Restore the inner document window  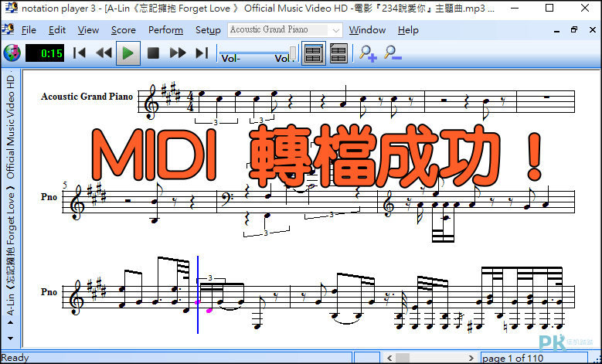574,29
